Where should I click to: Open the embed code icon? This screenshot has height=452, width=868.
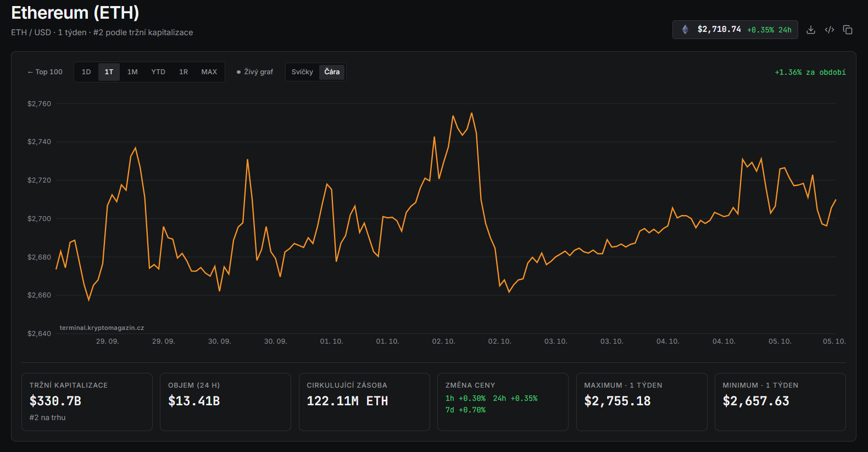tap(830, 30)
